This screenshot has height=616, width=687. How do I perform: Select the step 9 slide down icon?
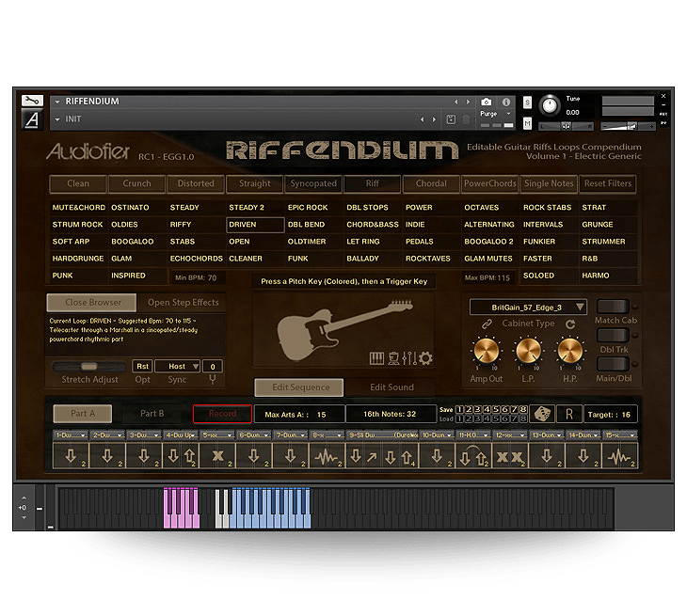click(x=382, y=456)
